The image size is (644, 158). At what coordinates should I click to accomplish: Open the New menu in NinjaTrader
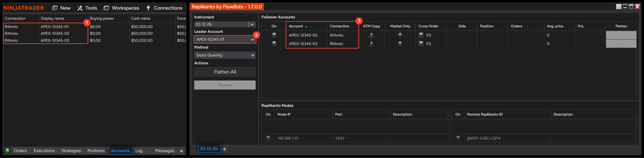[61, 8]
